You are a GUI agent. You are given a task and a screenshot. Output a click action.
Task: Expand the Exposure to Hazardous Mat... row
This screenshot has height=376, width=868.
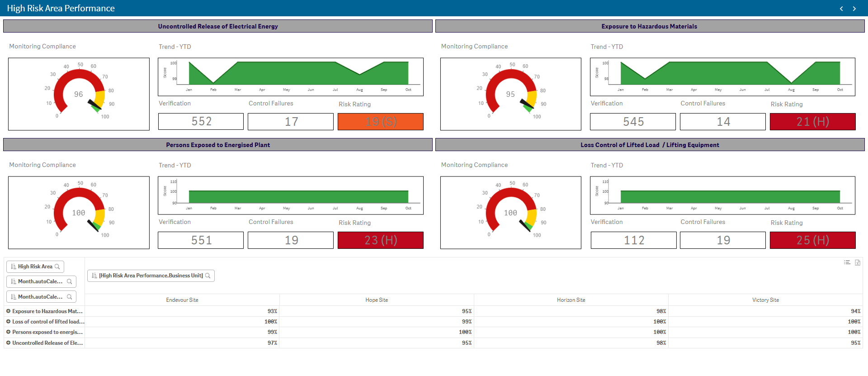[x=8, y=311]
